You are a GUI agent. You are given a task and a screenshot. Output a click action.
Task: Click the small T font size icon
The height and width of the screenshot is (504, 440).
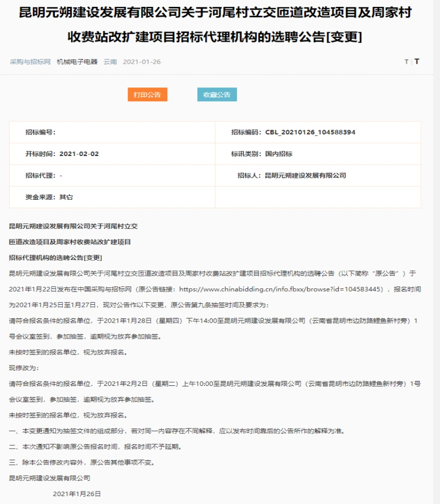tap(406, 62)
